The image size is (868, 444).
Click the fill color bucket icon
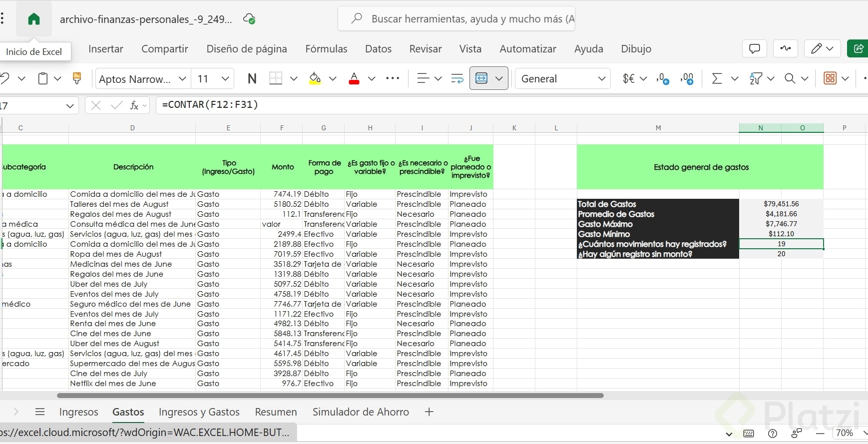click(x=315, y=78)
